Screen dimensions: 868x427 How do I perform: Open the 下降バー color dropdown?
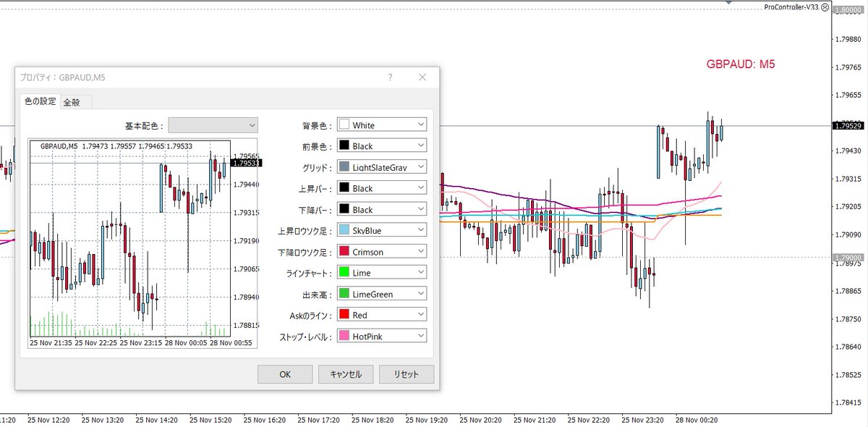point(383,209)
